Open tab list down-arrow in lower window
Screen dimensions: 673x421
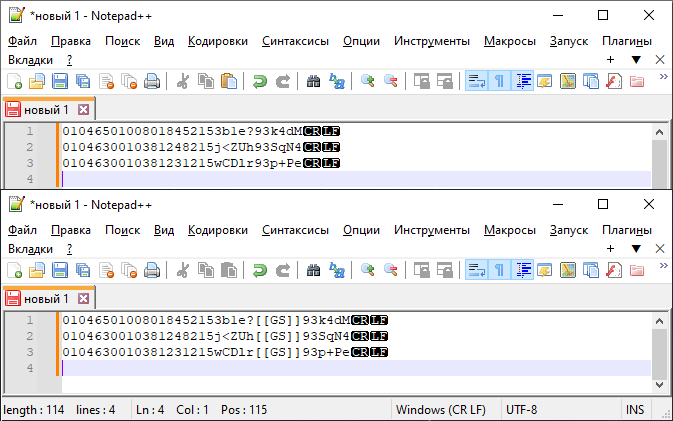pyautogui.click(x=635, y=248)
